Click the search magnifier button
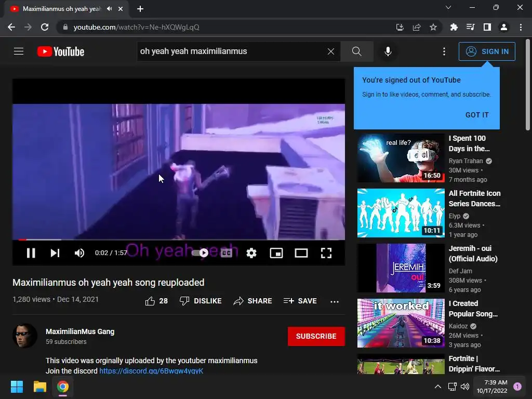This screenshot has width=532, height=399. click(356, 51)
